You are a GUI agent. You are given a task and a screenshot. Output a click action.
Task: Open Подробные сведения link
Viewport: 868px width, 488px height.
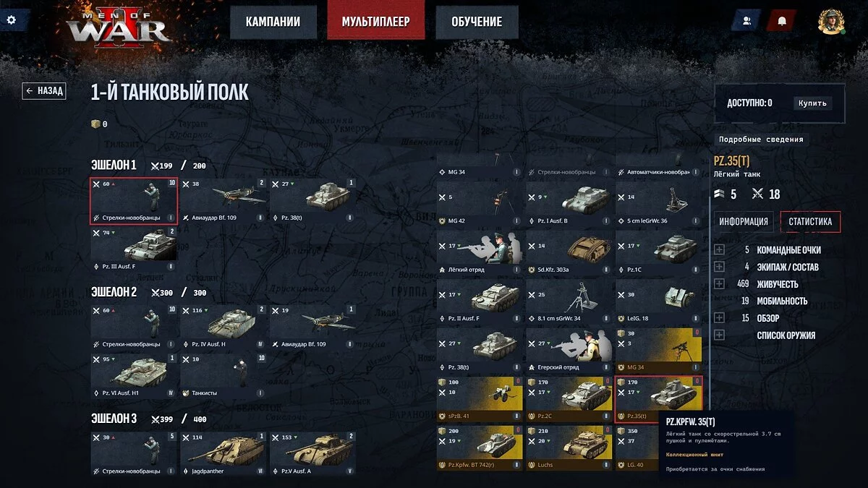761,140
